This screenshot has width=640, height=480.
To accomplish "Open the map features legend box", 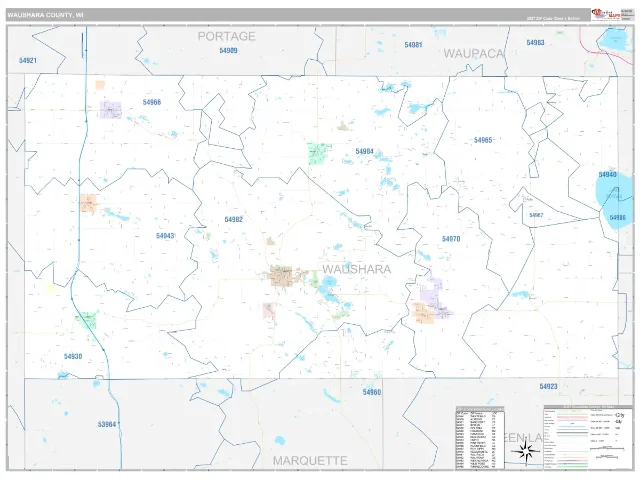I will [x=587, y=437].
